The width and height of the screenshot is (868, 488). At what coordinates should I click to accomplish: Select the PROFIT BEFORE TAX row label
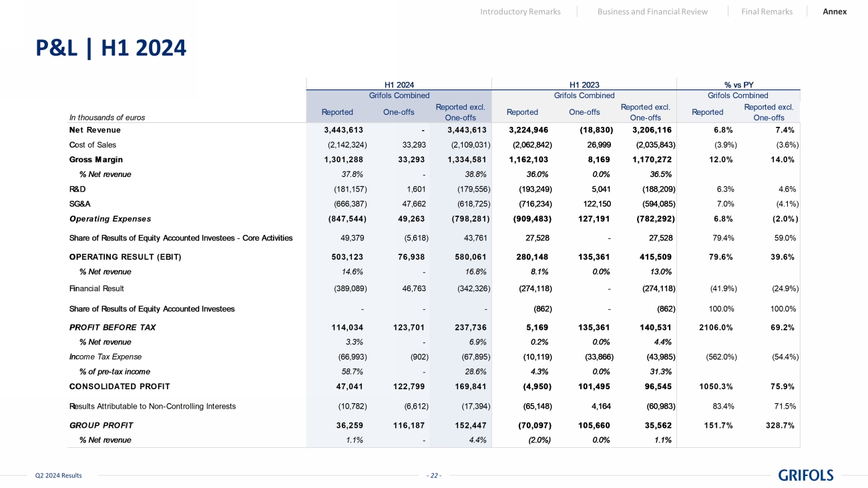tap(112, 327)
